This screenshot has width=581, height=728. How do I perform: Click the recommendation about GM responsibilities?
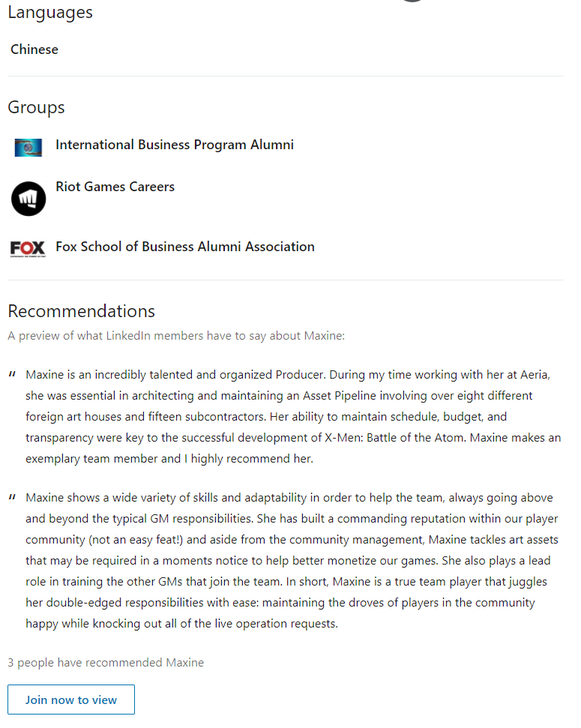[292, 560]
